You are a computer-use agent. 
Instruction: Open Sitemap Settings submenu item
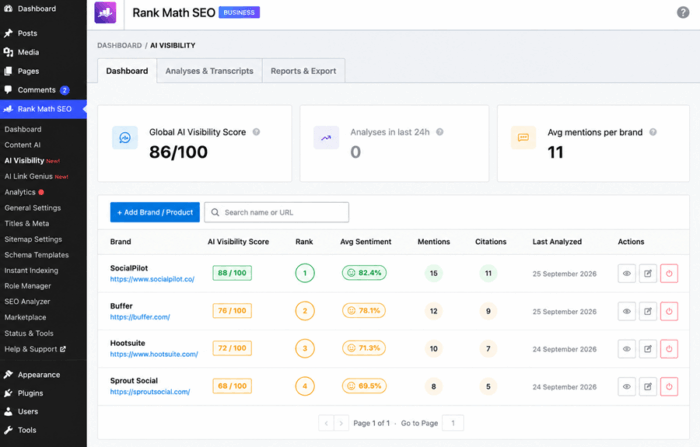[x=33, y=239]
